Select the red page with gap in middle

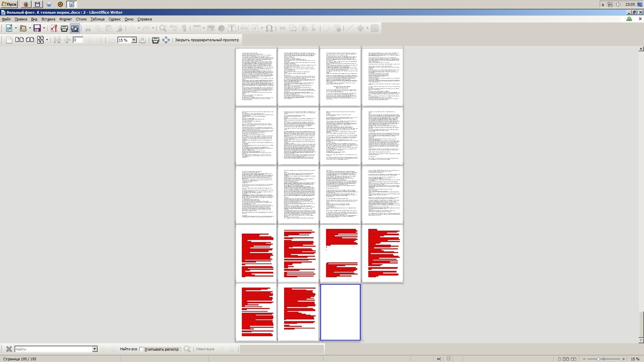pos(341,253)
